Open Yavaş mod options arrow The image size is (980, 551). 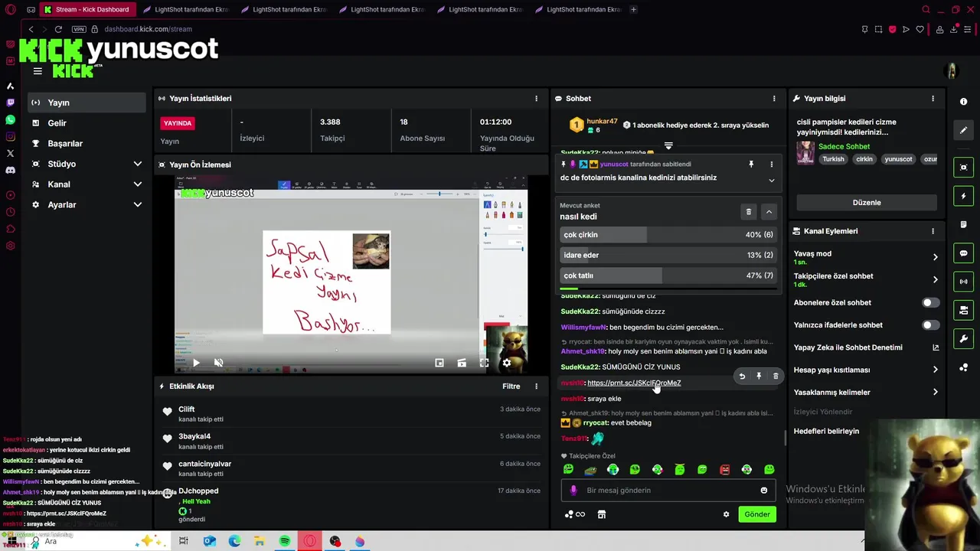(x=935, y=257)
